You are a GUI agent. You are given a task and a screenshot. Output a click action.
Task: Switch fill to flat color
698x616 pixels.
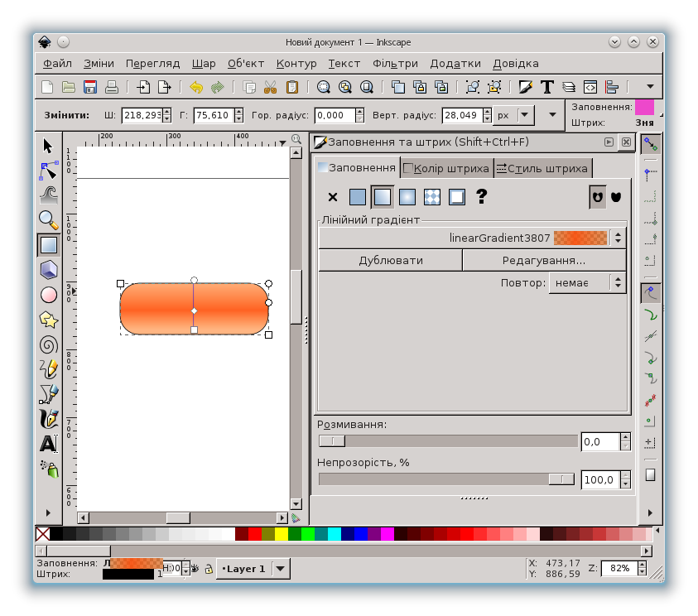click(357, 196)
